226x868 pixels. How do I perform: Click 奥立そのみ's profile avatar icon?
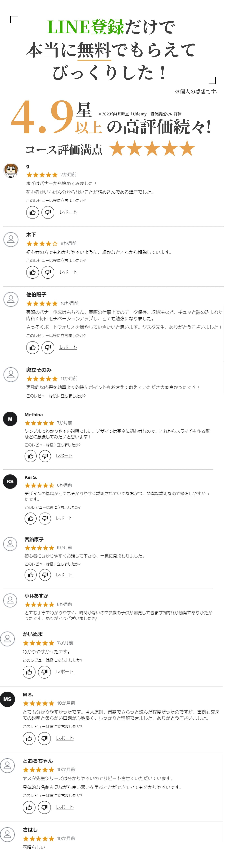[x=11, y=374]
